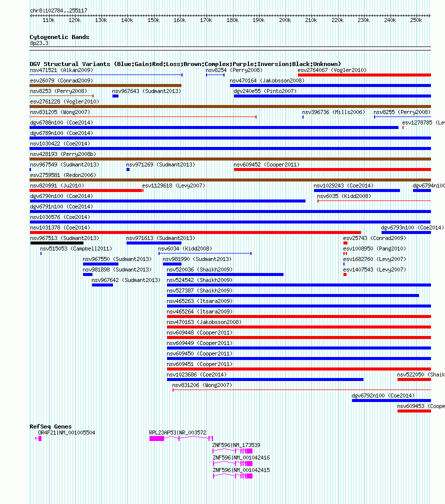The image size is (445, 504).
Task: Select the nsv470163 (Jakobsson2008) label
Action: click(x=204, y=322)
